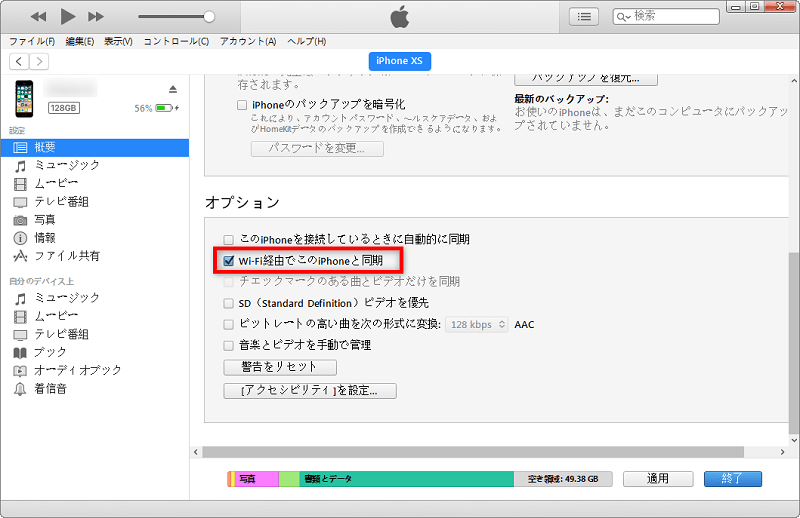
Task: Click the backup restore button at top
Action: pos(586,79)
